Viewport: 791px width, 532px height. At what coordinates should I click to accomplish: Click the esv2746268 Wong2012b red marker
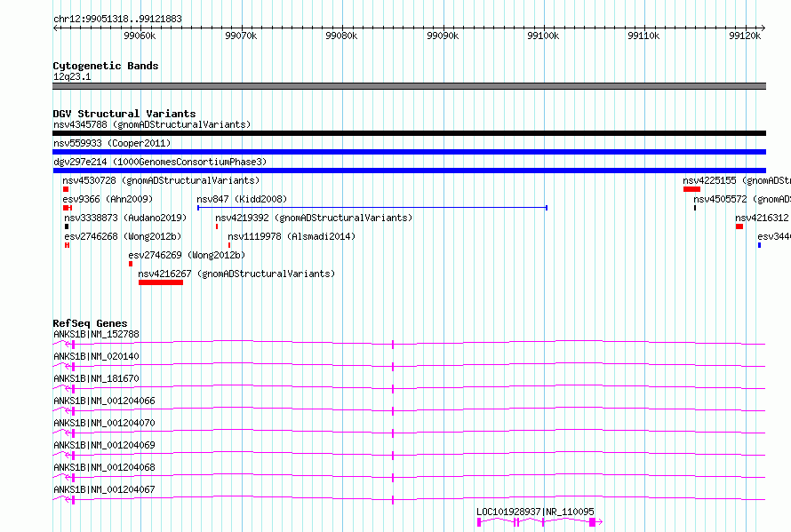click(67, 245)
